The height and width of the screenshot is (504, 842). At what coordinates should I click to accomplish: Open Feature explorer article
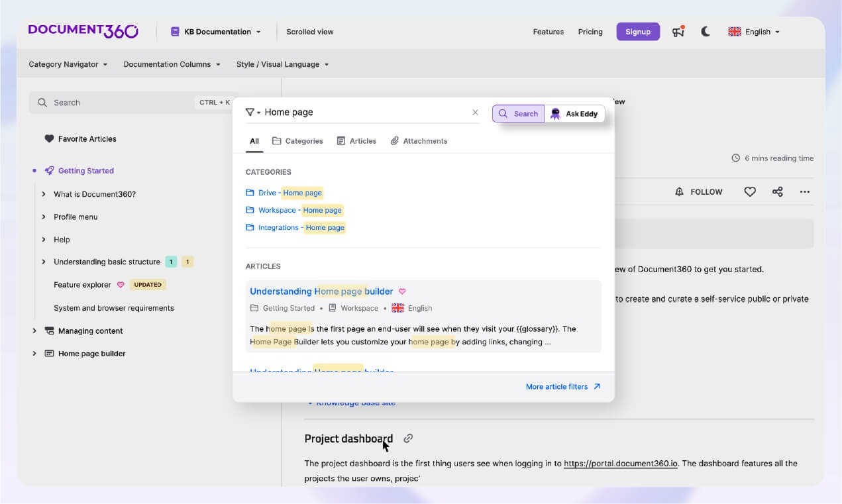point(82,285)
